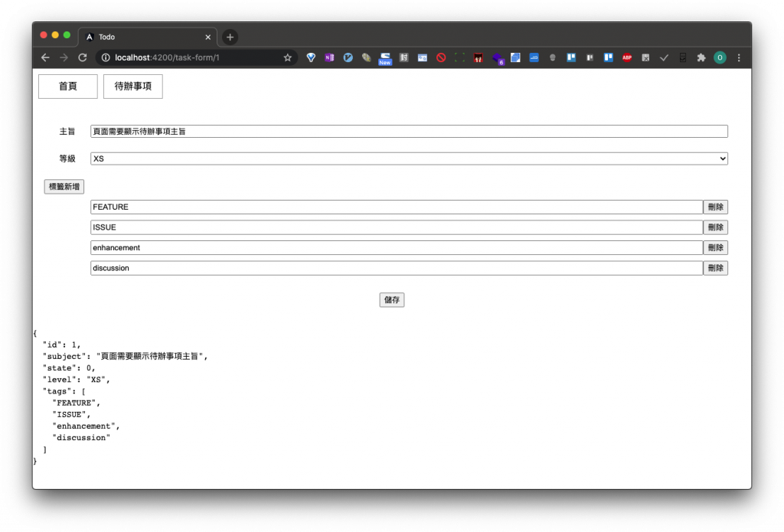784x532 pixels.
Task: Open the 等級 level dropdown
Action: (x=409, y=158)
